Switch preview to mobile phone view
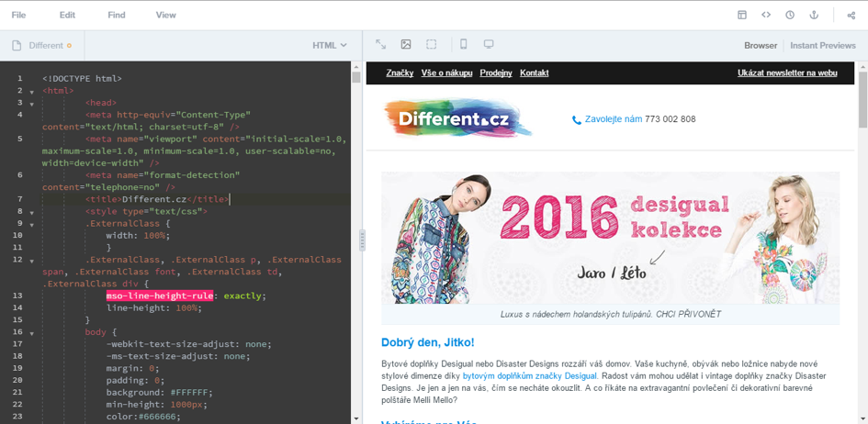868x424 pixels. (x=464, y=44)
